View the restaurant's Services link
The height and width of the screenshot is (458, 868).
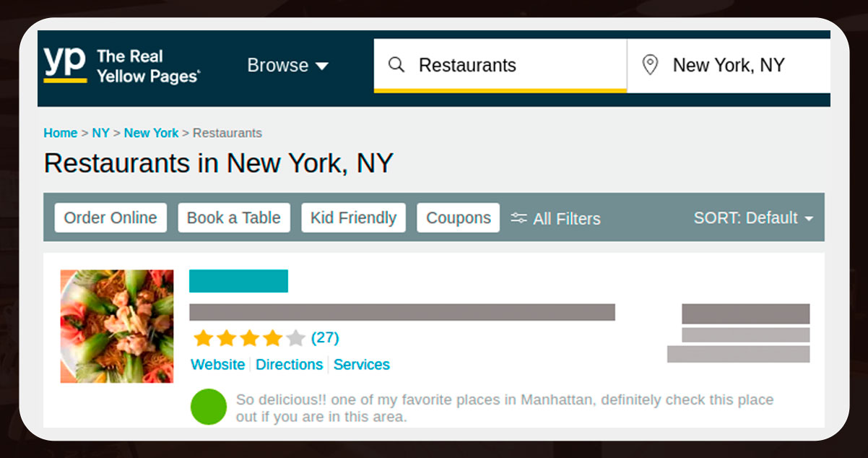click(361, 365)
